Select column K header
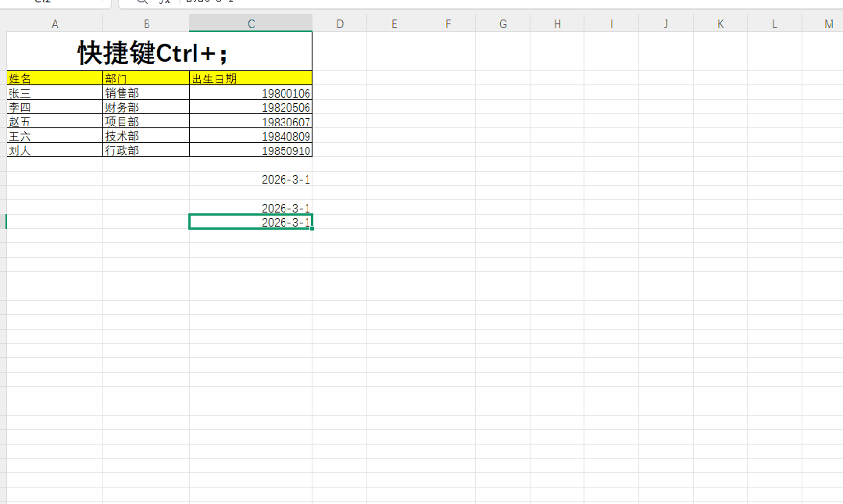The width and height of the screenshot is (843, 504). [x=720, y=23]
